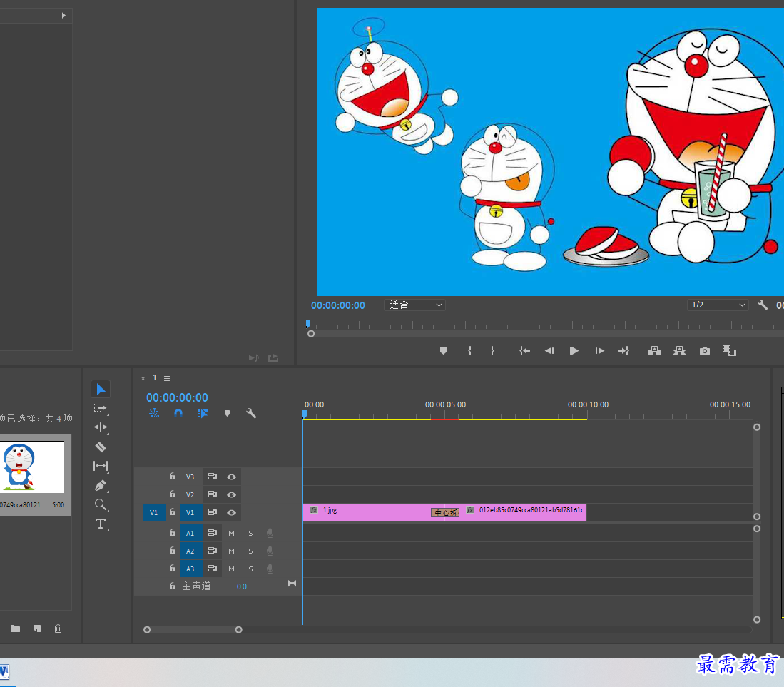Open the comparison view button
This screenshot has width=784, height=687.
(x=730, y=351)
